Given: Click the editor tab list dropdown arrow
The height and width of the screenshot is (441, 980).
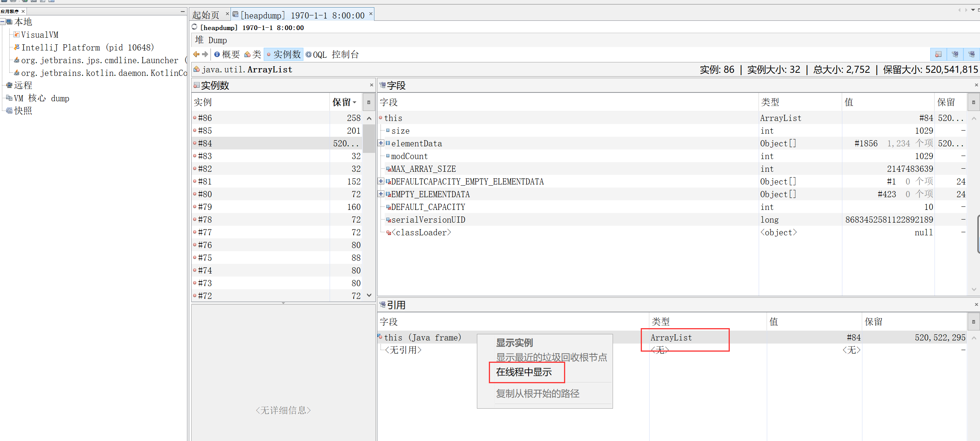Looking at the screenshot, I should [973, 10].
